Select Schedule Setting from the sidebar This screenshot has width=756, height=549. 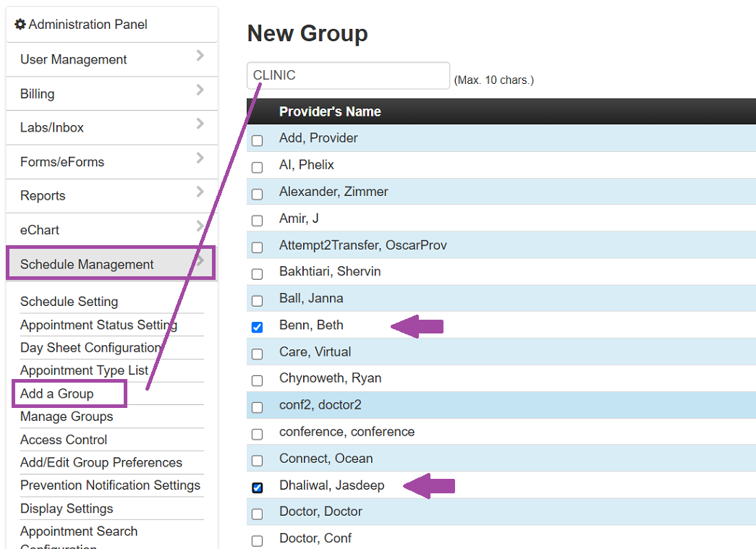[x=69, y=302]
